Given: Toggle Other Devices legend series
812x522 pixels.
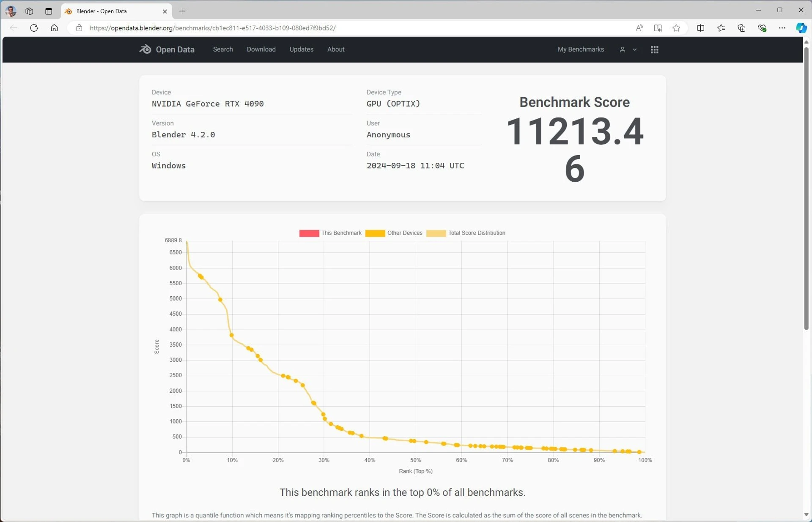Looking at the screenshot, I should click(394, 233).
